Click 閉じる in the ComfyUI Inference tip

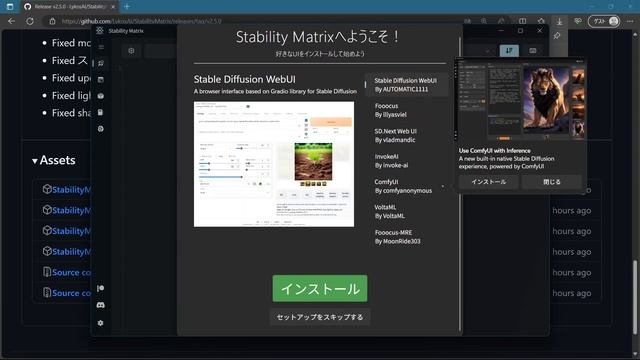click(x=551, y=182)
